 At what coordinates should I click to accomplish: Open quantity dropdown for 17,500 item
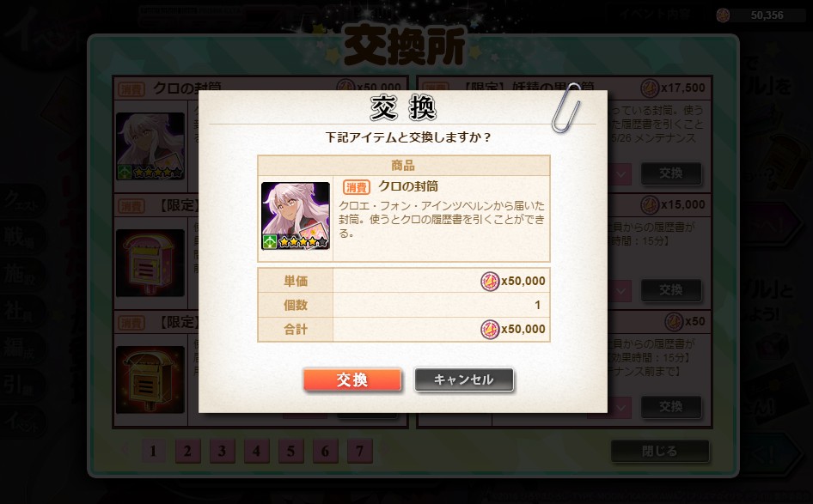point(620,174)
